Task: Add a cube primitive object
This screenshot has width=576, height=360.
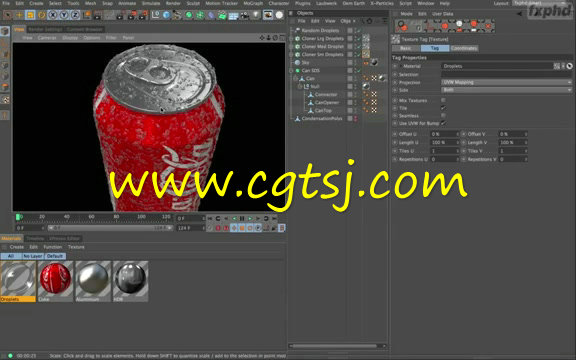Action: [x=166, y=15]
